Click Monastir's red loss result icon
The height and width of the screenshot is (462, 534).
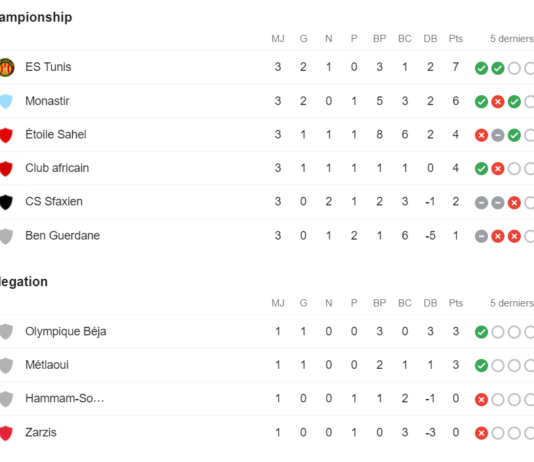498,101
